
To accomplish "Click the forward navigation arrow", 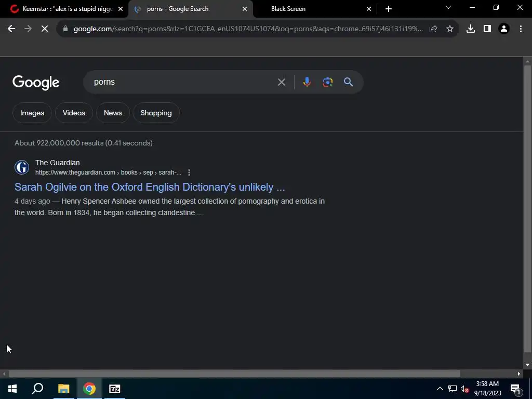I will coord(28,29).
